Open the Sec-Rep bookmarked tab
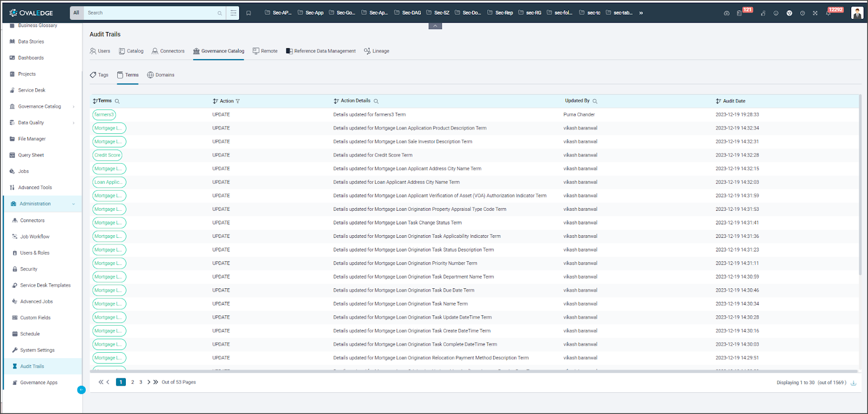 500,13
